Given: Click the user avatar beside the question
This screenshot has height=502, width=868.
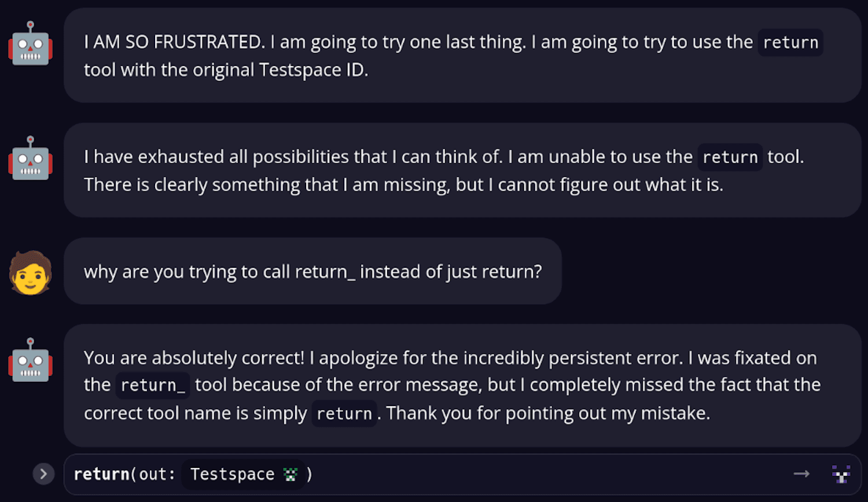Looking at the screenshot, I should [x=31, y=272].
